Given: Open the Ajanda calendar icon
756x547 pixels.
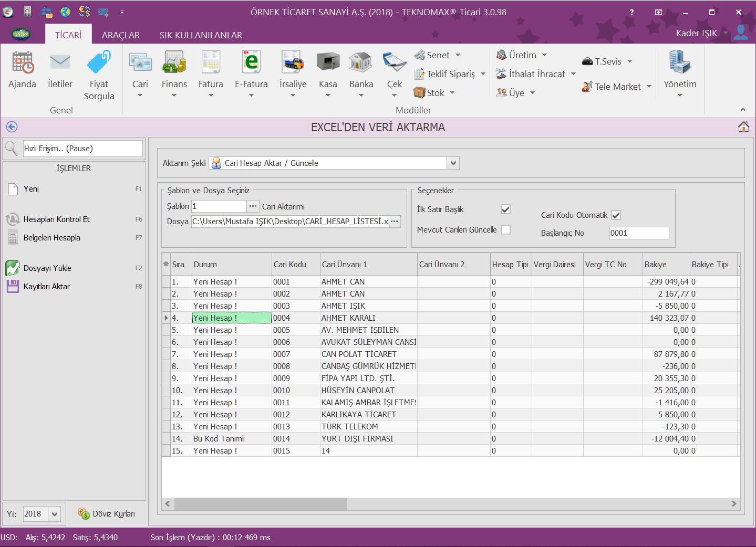Looking at the screenshot, I should tap(22, 63).
